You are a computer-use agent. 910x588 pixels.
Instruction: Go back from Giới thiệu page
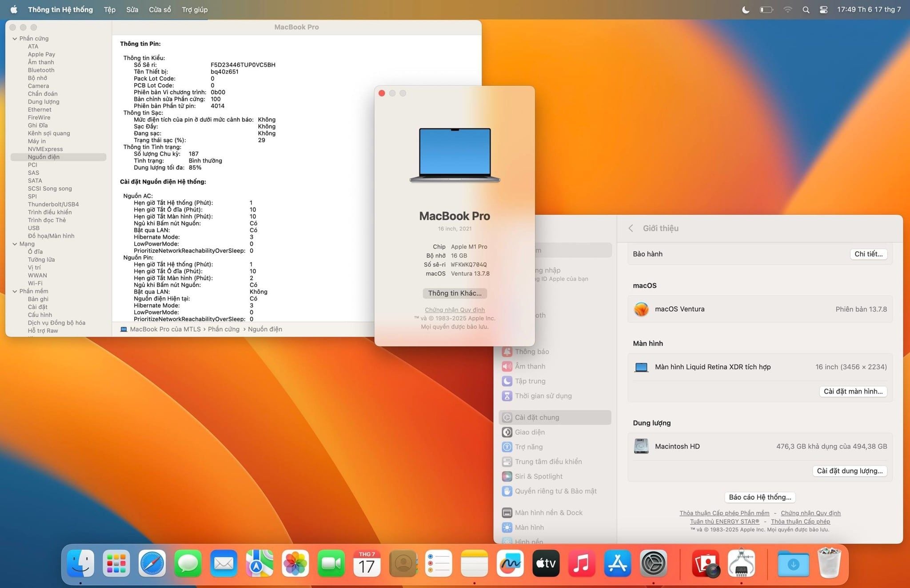coord(631,228)
